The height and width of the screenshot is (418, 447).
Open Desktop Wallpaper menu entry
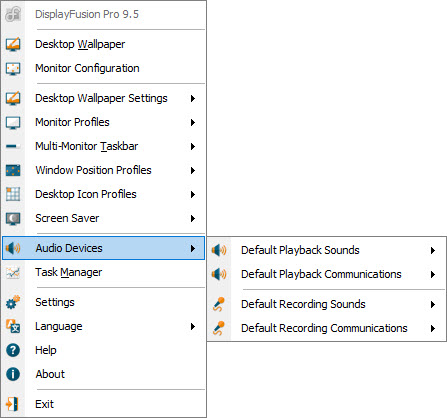point(104,44)
